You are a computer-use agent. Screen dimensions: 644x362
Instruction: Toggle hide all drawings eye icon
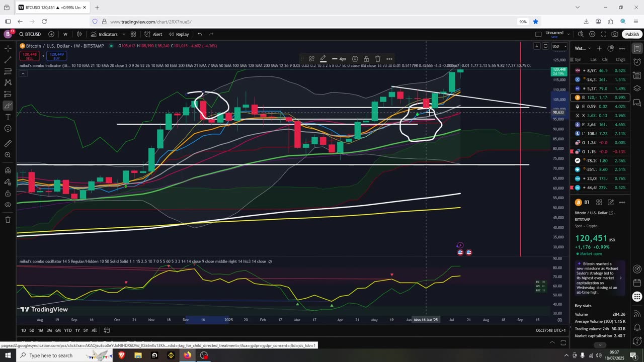(x=8, y=205)
